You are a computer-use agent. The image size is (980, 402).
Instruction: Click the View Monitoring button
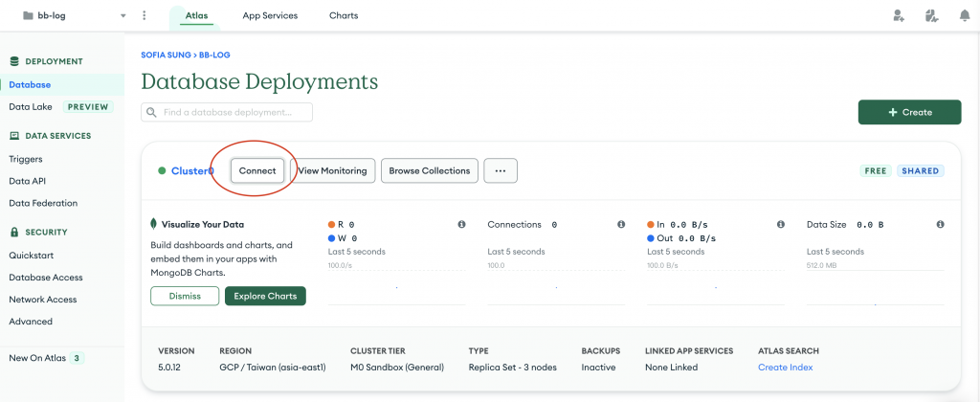click(332, 170)
